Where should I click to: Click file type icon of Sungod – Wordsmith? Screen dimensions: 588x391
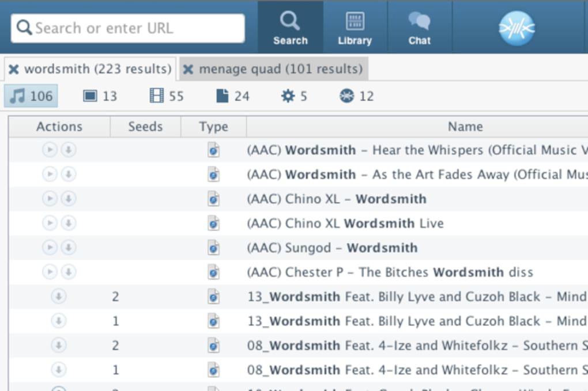tap(213, 248)
